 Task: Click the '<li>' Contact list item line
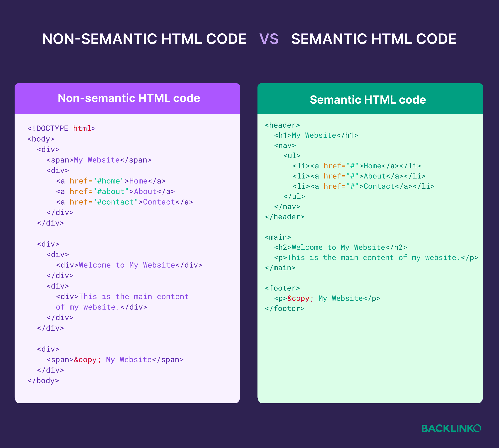pos(363,186)
